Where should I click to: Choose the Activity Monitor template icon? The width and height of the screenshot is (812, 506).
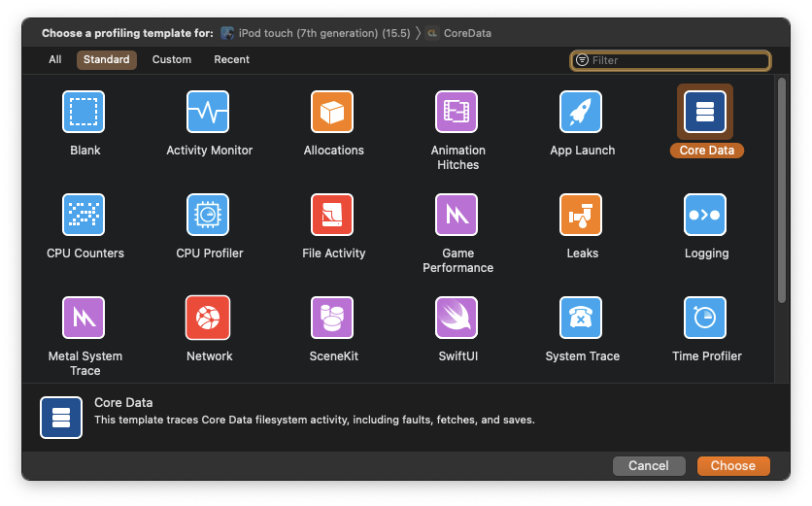pos(208,112)
